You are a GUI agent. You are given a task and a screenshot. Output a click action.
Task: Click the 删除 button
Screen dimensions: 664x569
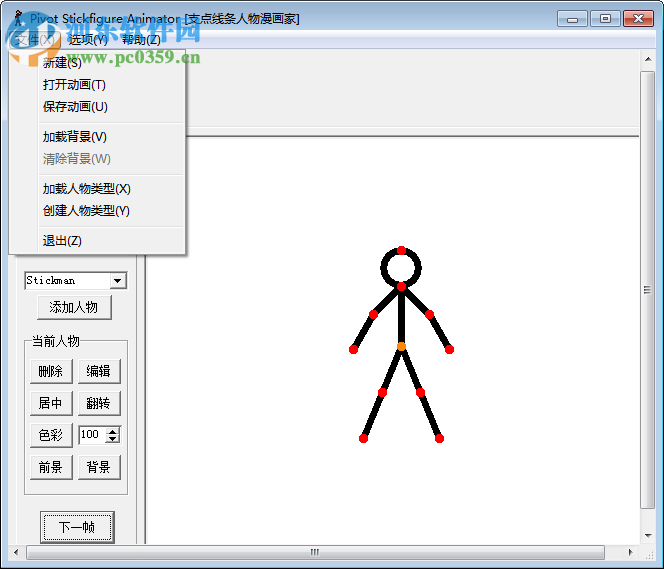coord(51,371)
